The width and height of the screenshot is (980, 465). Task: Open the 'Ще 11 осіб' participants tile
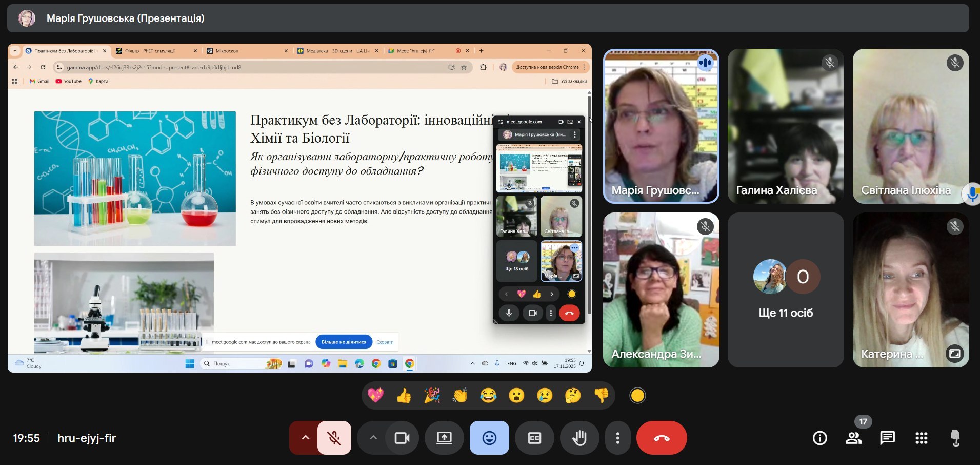tap(785, 290)
